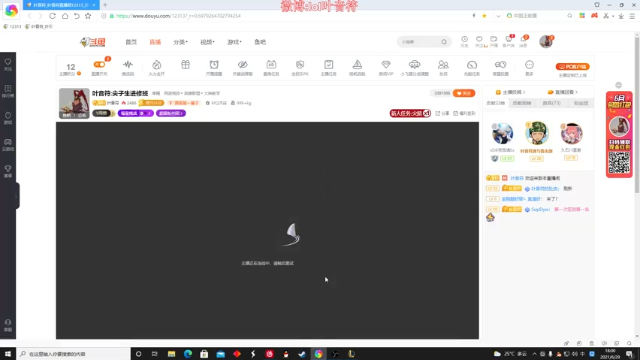
Task: Click the broadcast start icon in header
Action: [493, 39]
